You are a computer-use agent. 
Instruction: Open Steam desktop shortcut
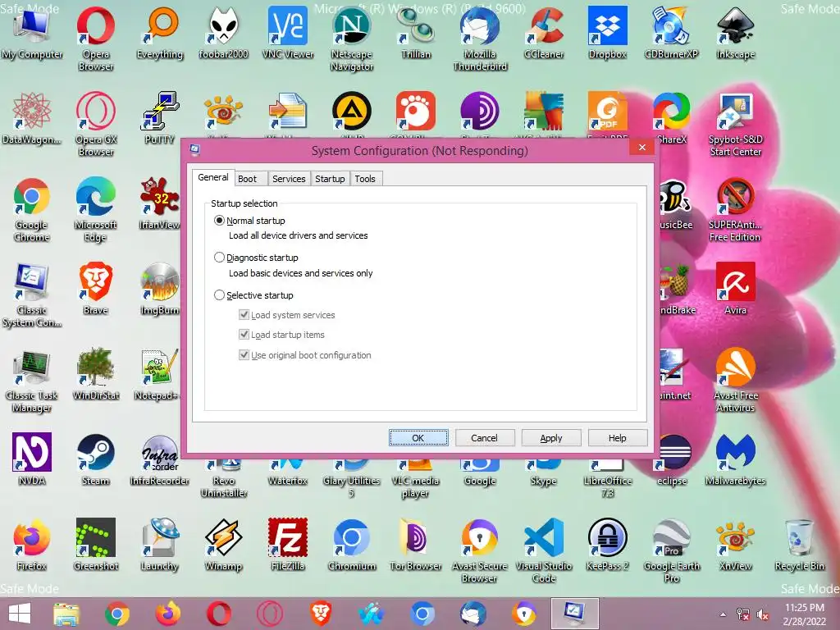95,459
